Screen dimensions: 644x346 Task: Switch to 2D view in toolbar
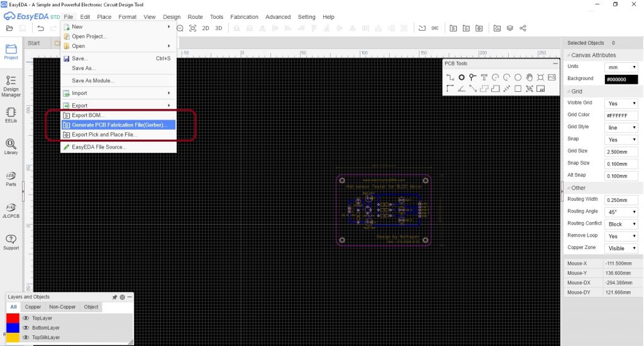coord(206,28)
